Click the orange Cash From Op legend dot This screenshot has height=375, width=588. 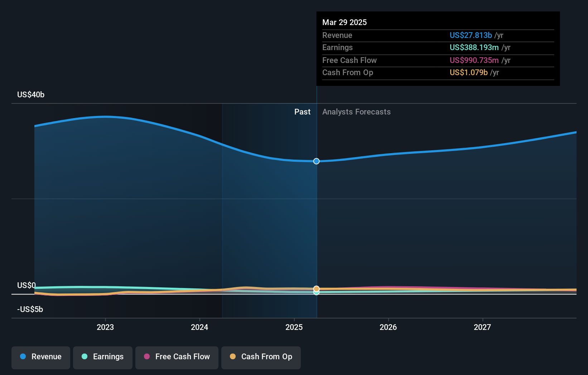(233, 356)
